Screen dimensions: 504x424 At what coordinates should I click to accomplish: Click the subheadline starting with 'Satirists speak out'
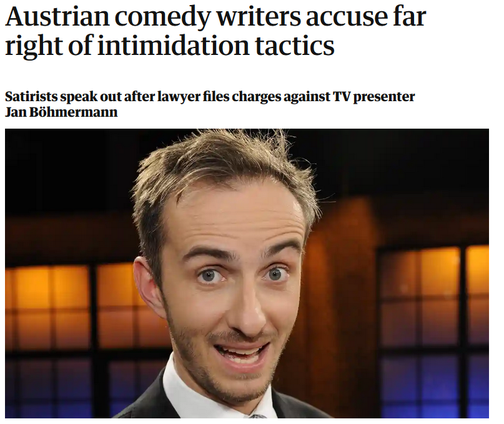click(210, 104)
